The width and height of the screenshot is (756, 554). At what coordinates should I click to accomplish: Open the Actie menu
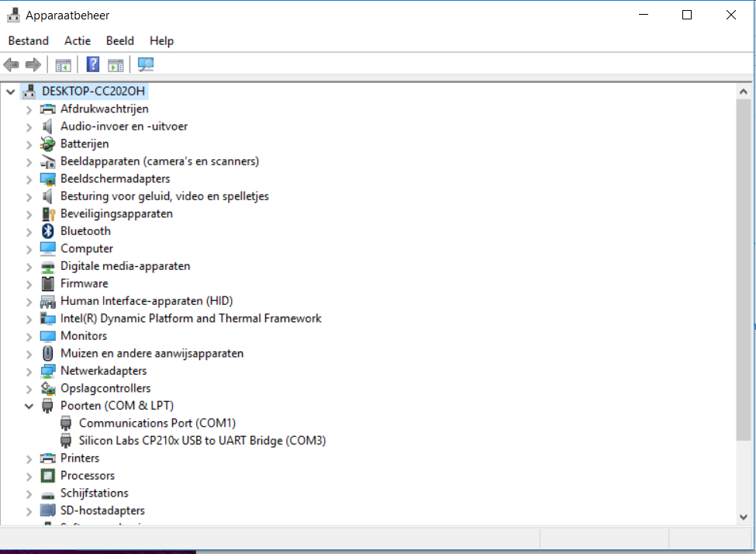pyautogui.click(x=78, y=40)
